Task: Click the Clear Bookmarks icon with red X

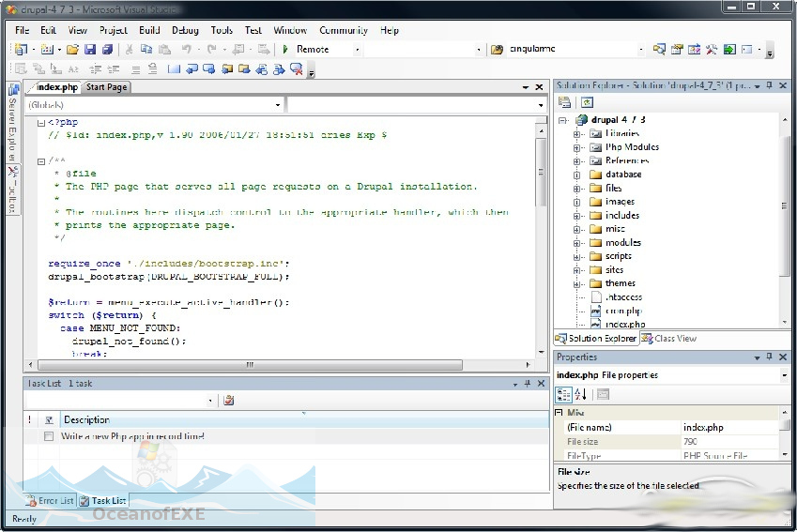Action: tap(297, 68)
